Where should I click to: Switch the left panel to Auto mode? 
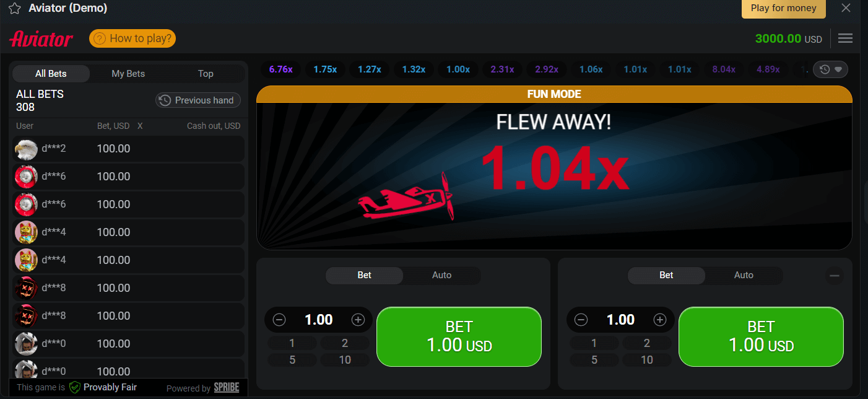441,275
